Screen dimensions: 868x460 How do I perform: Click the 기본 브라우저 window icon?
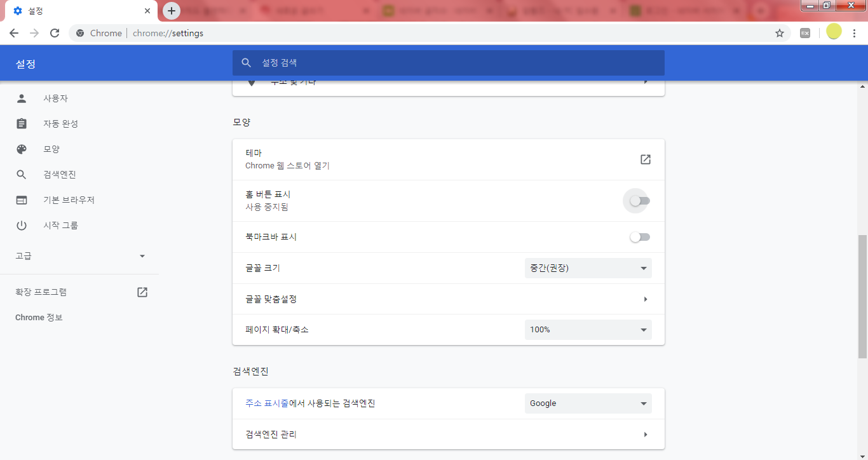pos(22,200)
